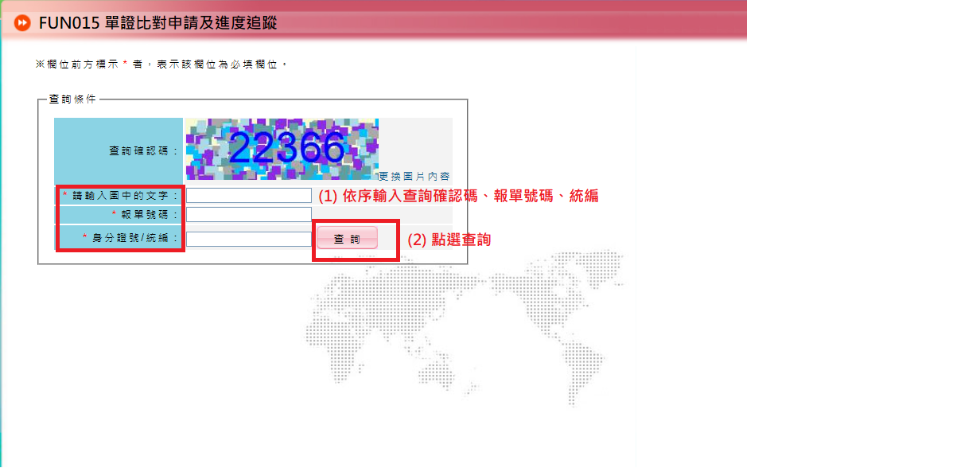Click the 身分證號/統編 label
Screen dimensions: 980x468
click(131, 238)
